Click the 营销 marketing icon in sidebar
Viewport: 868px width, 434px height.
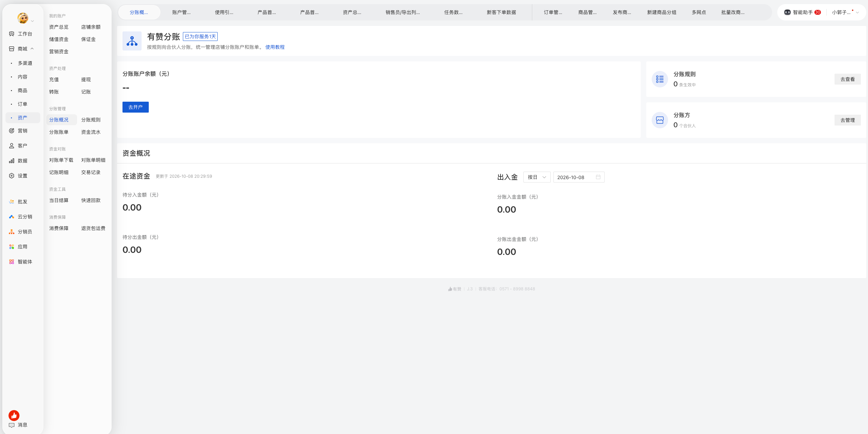12,131
